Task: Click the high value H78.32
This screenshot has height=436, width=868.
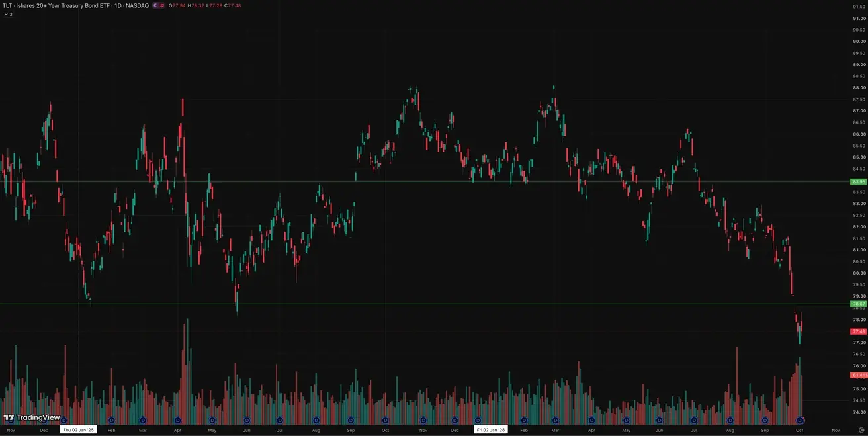Action: coord(195,5)
